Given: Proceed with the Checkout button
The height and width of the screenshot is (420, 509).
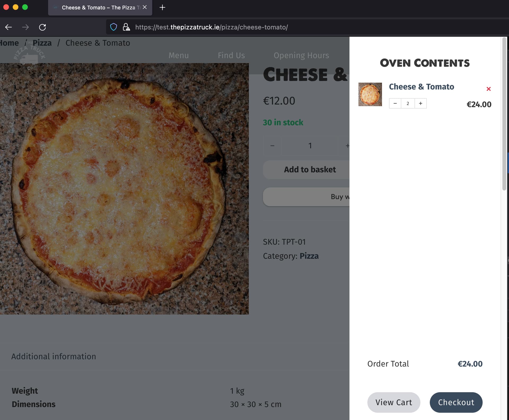Looking at the screenshot, I should tap(456, 402).
